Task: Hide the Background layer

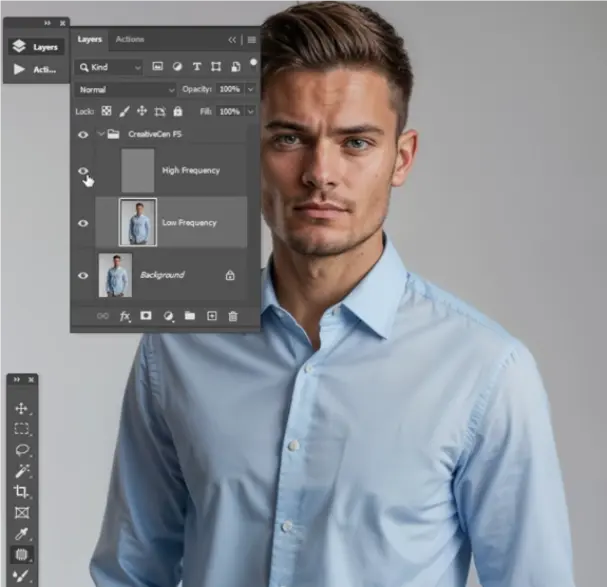Action: click(83, 275)
